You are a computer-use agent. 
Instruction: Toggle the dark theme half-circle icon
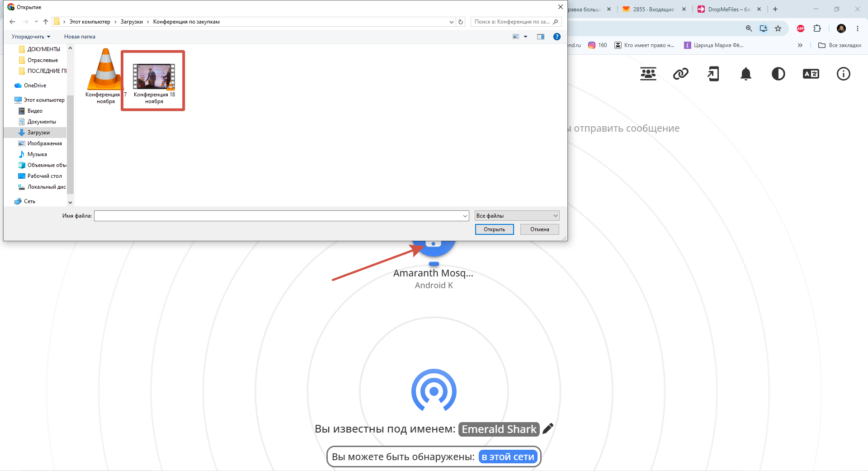(778, 74)
